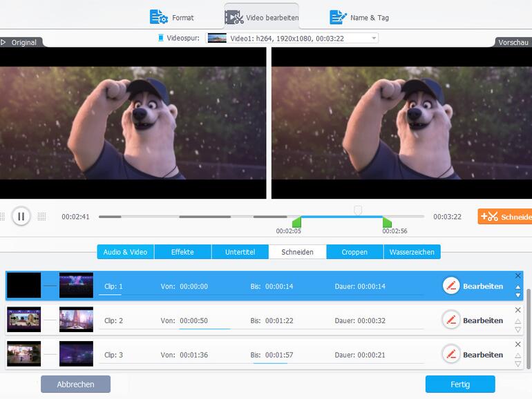Screen dimensions: 532x399
Task: Click Clip 3 end thumbnail
Action: coord(76,354)
